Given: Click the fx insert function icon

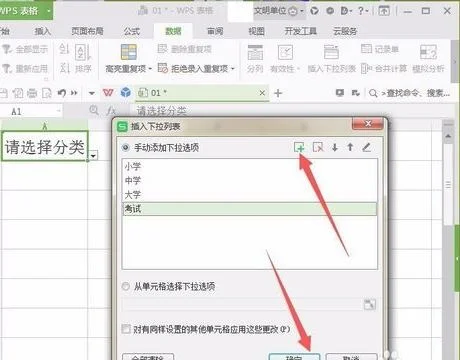Looking at the screenshot, I should coord(111,110).
